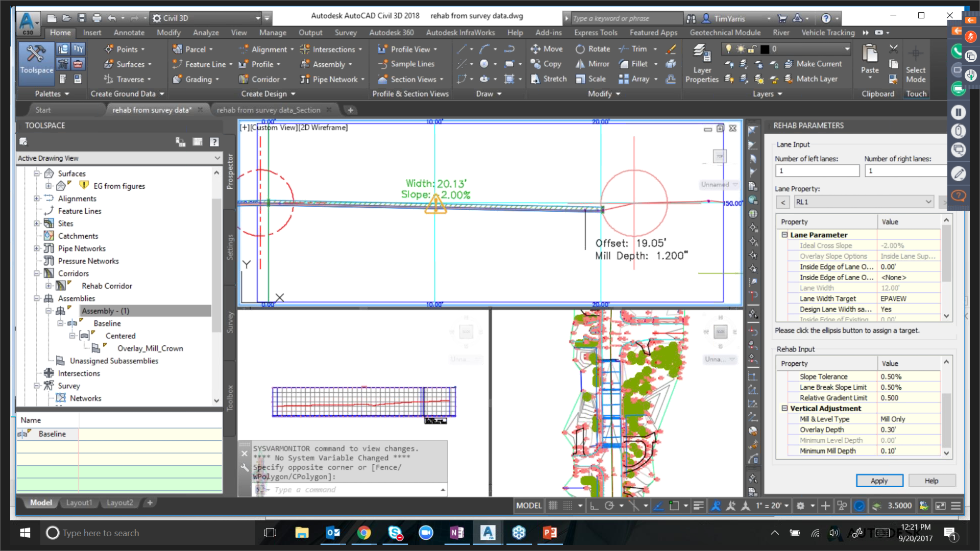
Task: Click the MODEL status bar button
Action: (x=528, y=506)
